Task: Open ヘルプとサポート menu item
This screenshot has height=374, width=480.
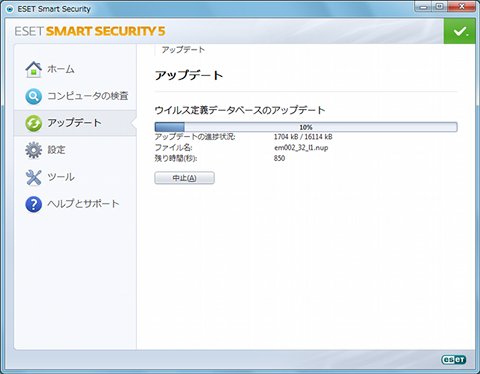Action: point(83,204)
